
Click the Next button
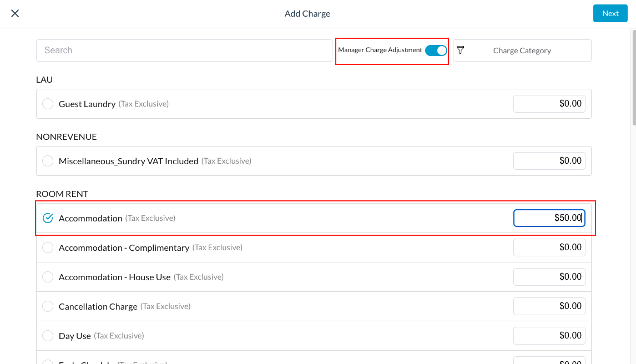(610, 13)
